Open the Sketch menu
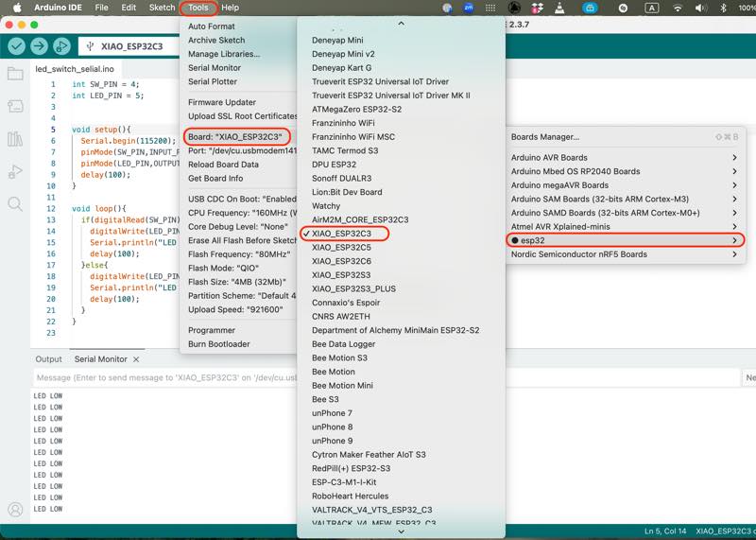Screen dimensions: 756x540 click(162, 8)
